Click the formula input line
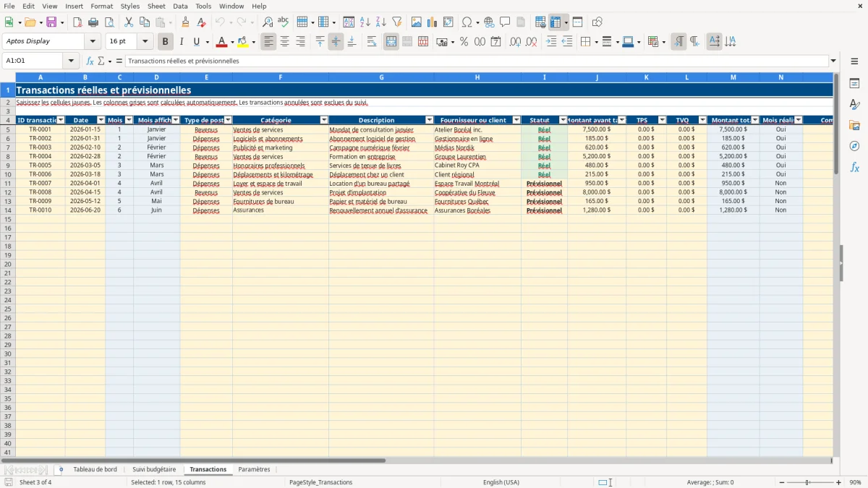 pos(477,61)
